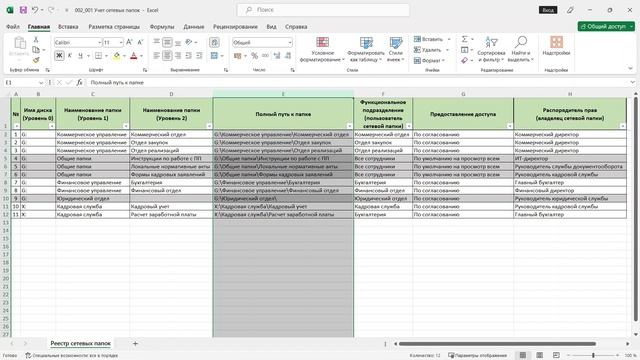Click the Clear eraser icon
The height and width of the screenshot is (360, 640).
tap(464, 60)
